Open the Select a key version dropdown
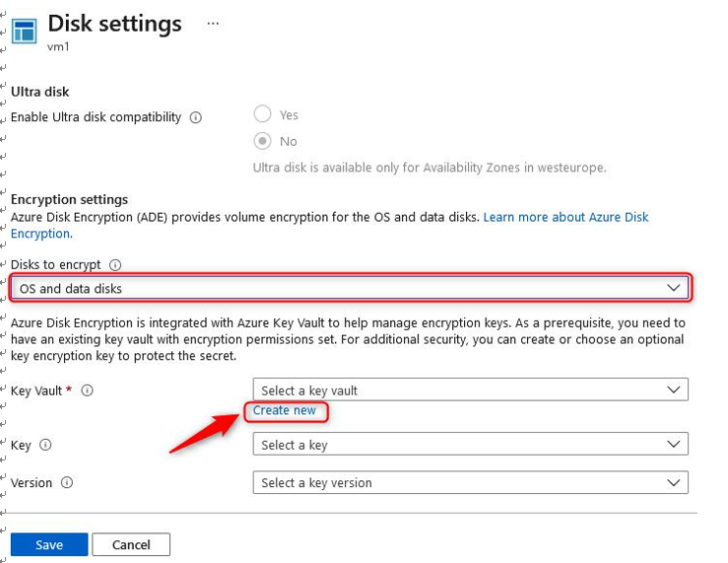 470,482
